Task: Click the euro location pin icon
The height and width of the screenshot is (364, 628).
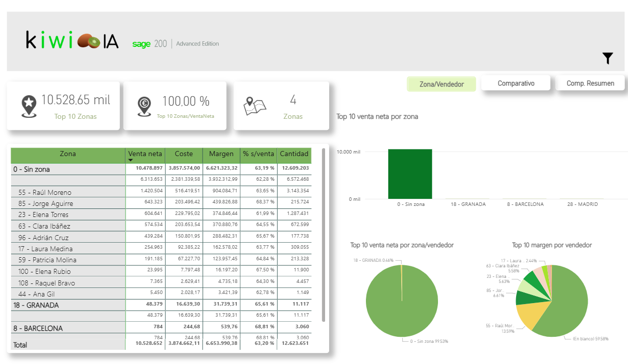Action: click(144, 106)
